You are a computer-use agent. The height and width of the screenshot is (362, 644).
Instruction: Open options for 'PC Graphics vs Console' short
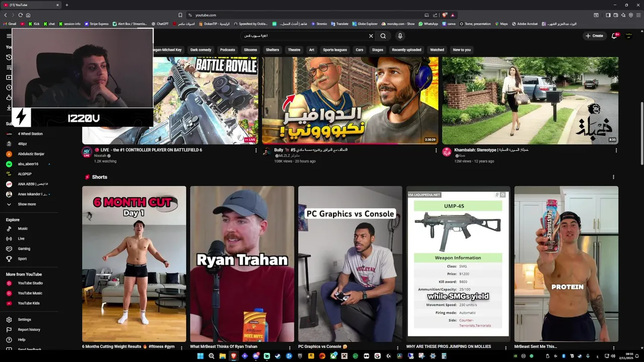pos(397,347)
